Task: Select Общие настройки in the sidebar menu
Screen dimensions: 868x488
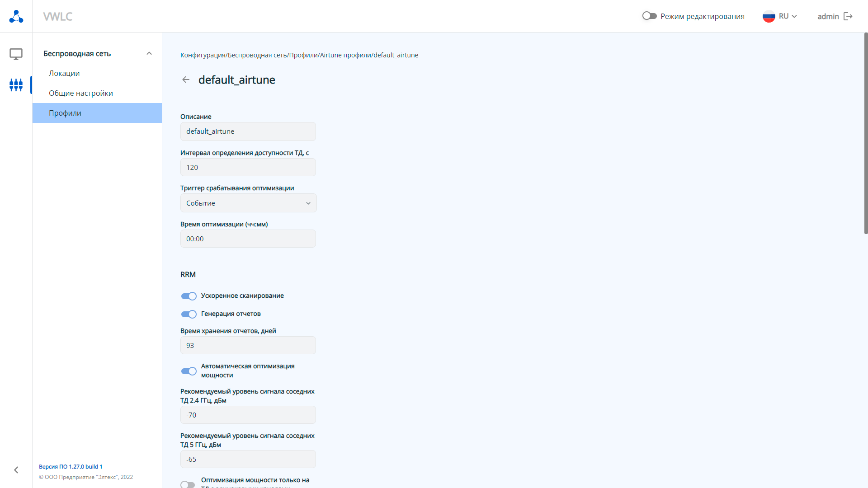Action: click(81, 93)
